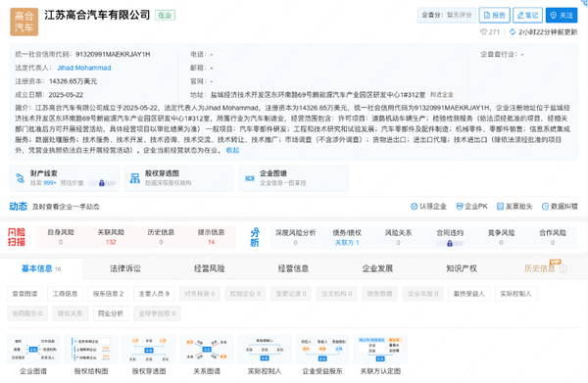Open 提示信息 14 entry
This screenshot has height=383, width=588.
point(211,237)
